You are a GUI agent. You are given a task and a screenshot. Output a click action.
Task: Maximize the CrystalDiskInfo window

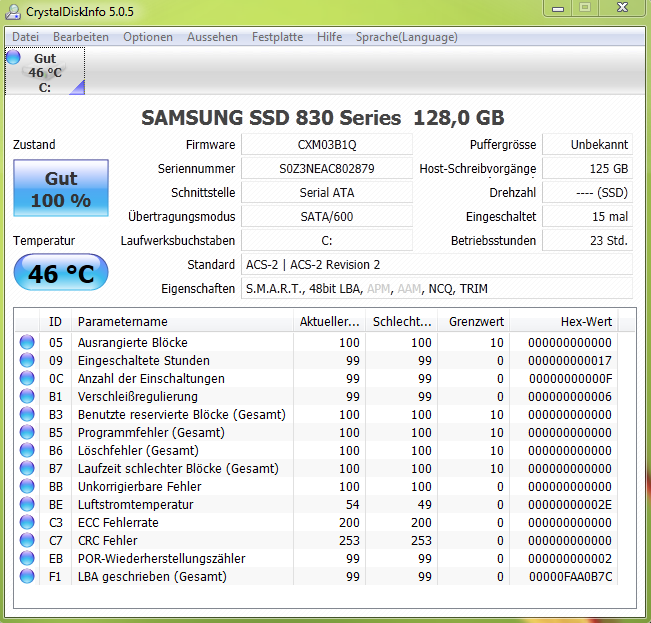point(585,8)
